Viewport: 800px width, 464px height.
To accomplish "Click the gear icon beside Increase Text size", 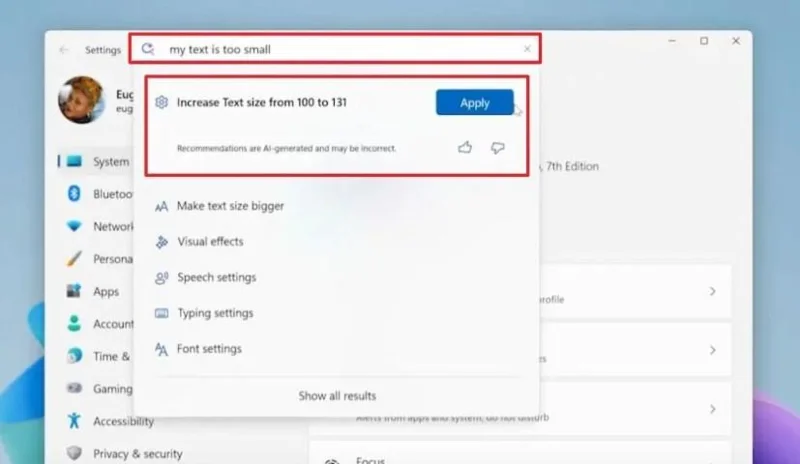I will tap(161, 102).
